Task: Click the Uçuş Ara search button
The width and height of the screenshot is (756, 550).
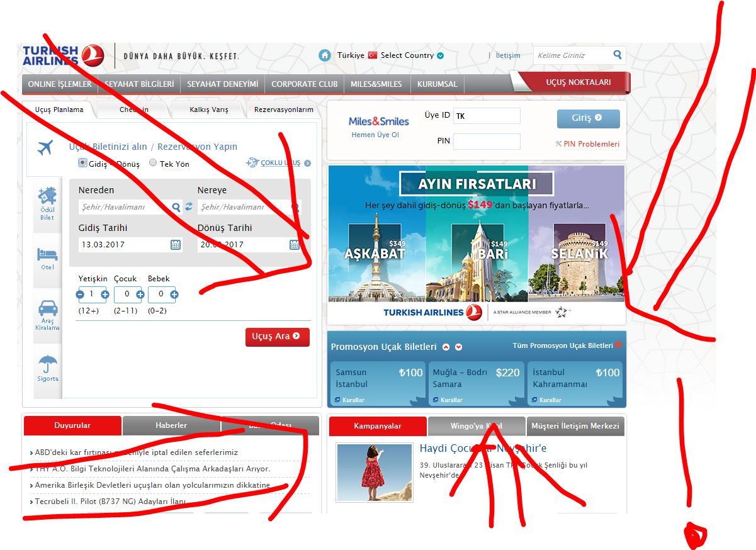Action: coord(277,337)
